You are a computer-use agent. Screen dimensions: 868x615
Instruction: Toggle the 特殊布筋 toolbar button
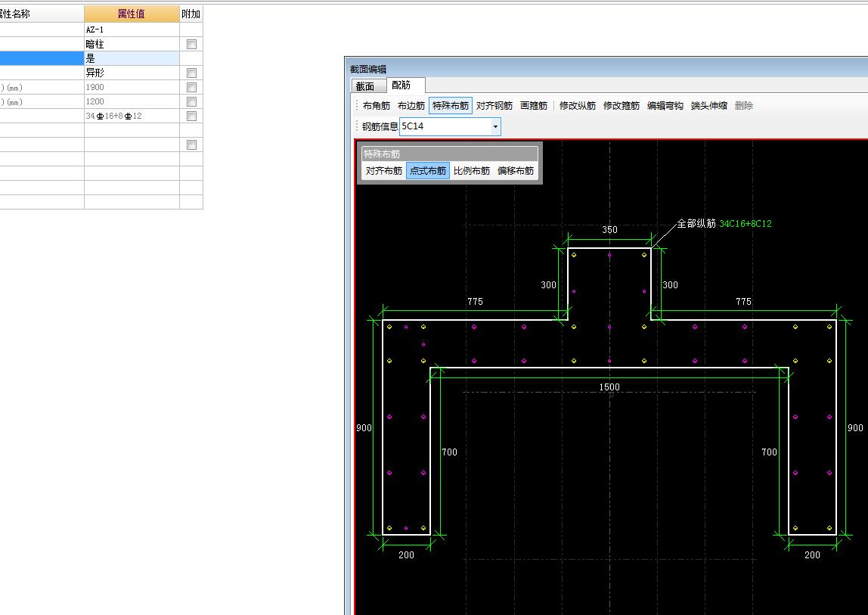(451, 105)
